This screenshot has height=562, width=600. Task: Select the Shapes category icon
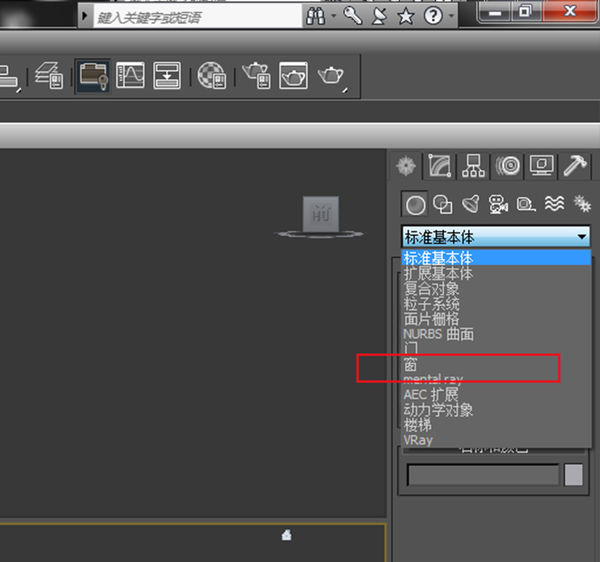click(x=443, y=204)
